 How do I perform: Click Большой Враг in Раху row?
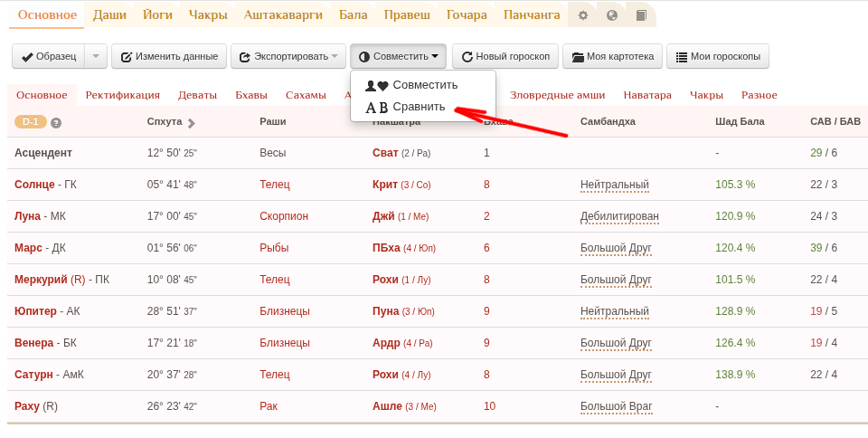(616, 406)
